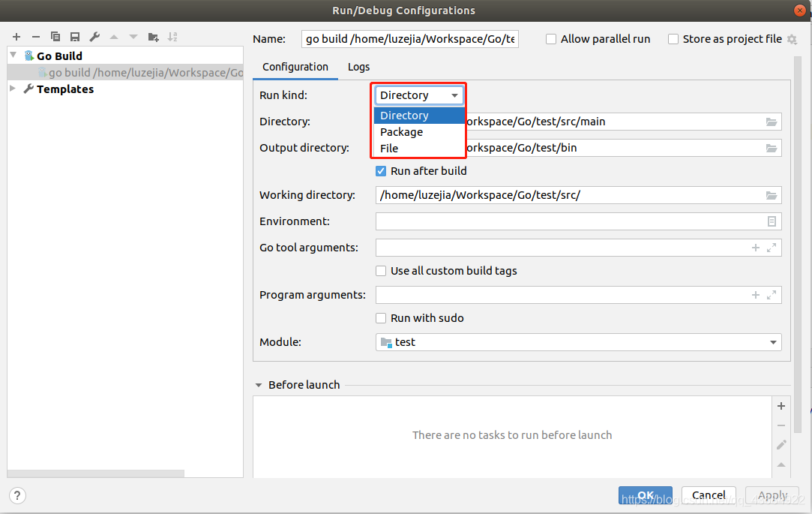Select the go build configuration tree item

(125, 73)
